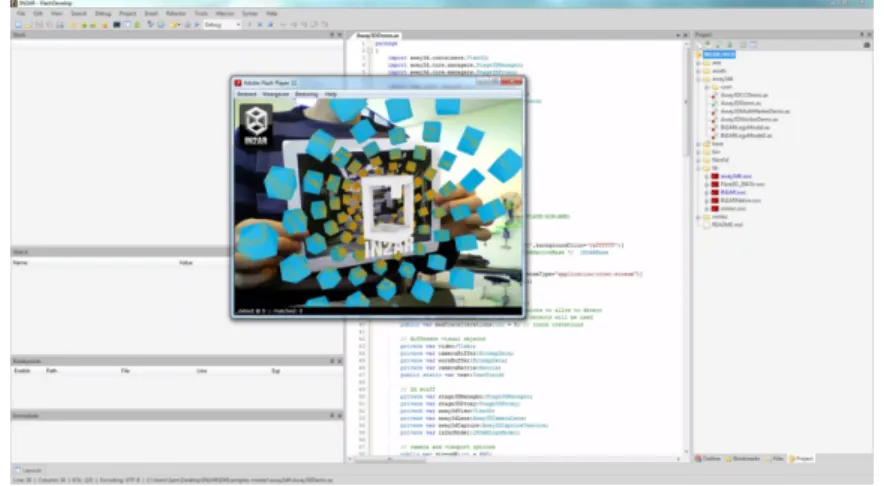Click the Enable column header in Breakpoints
The image size is (884, 486).
click(22, 371)
